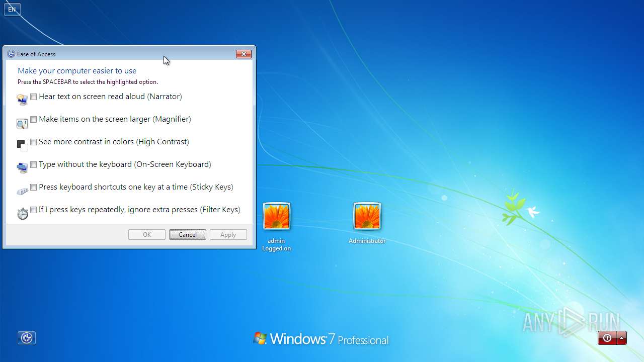
Task: Enable the On-Screen Keyboard checkbox
Action: pos(34,164)
